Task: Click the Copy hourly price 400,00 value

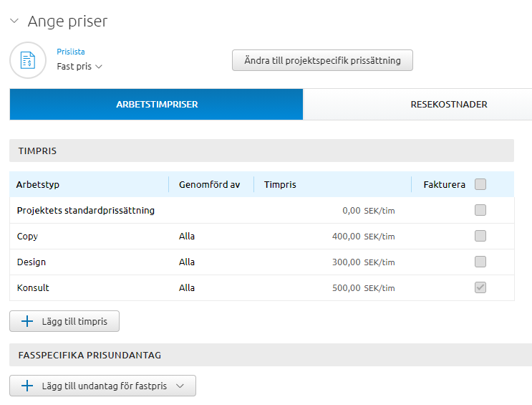Action: (347, 236)
